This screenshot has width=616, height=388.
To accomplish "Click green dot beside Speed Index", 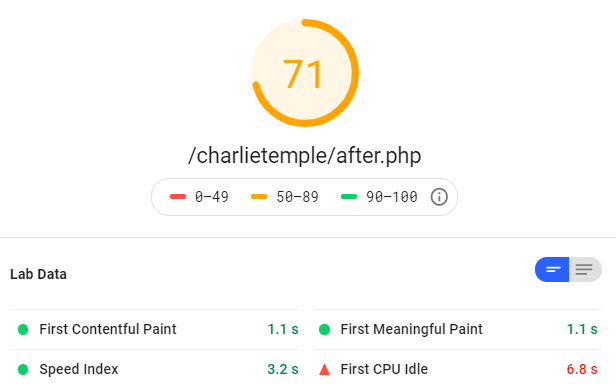I will (x=23, y=370).
